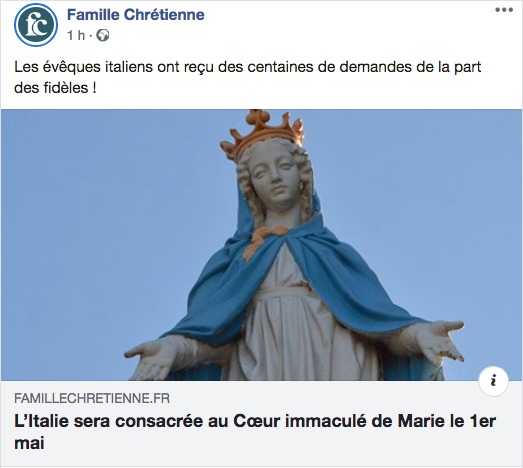523x468 pixels.
Task: Click the statue's outstretched right-side hand
Action: [x=438, y=344]
